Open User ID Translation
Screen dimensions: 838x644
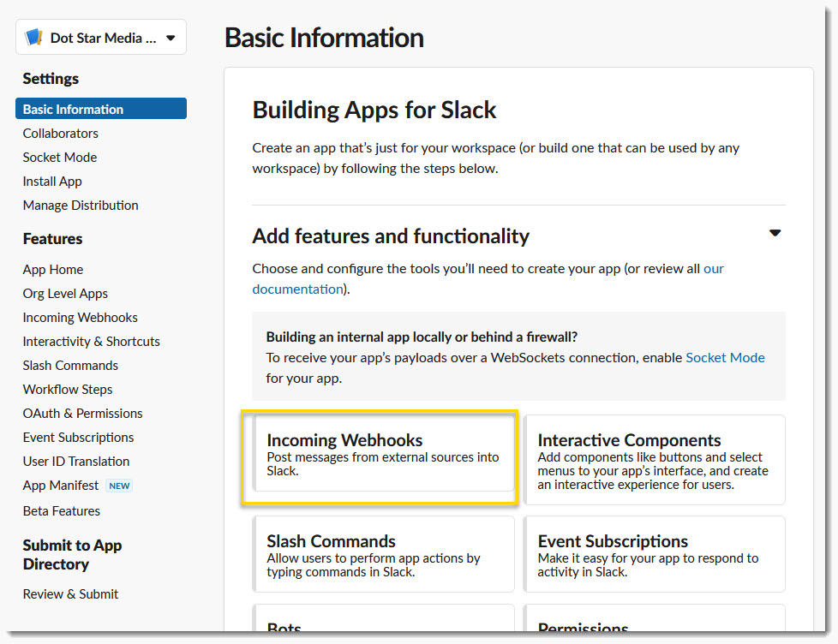coord(76,462)
